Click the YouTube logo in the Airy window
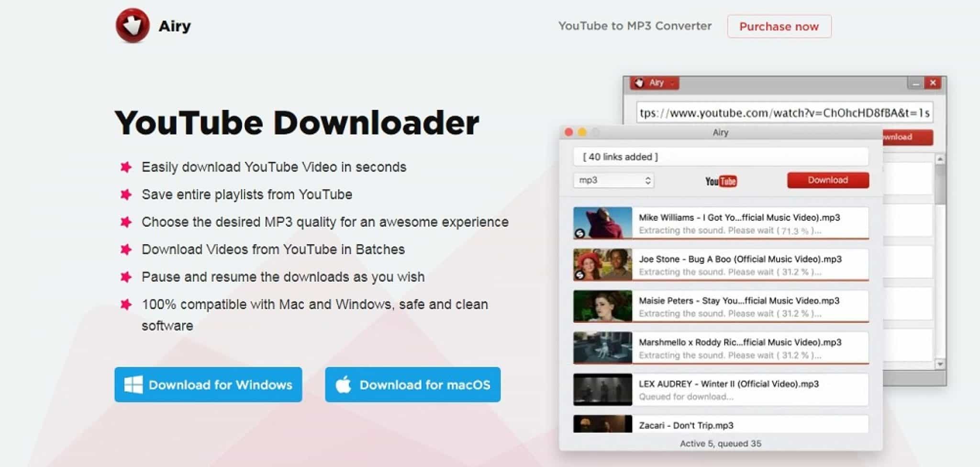Screen dimensions: 980x467 [x=721, y=181]
